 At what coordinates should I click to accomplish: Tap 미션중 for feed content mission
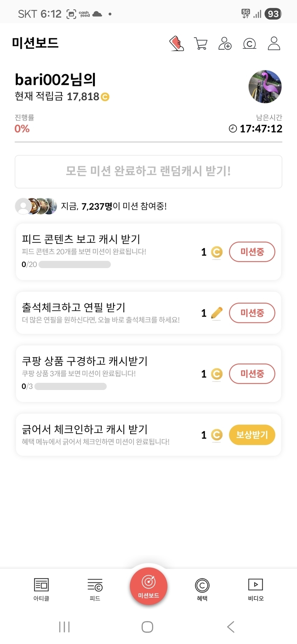pos(252,252)
